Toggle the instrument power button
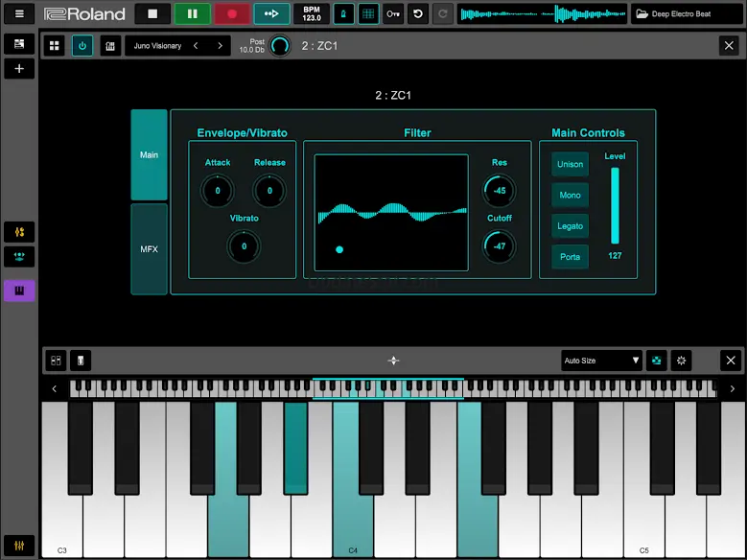Screen dimensions: 747x560 coord(82,46)
